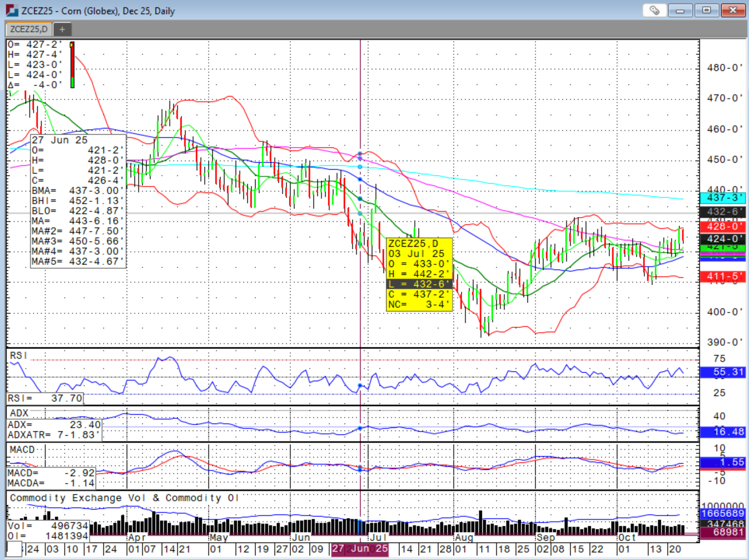Click the yellow 03 Jul 25 data tooltip
Viewport: 749px width, 560px height.
coord(419,274)
